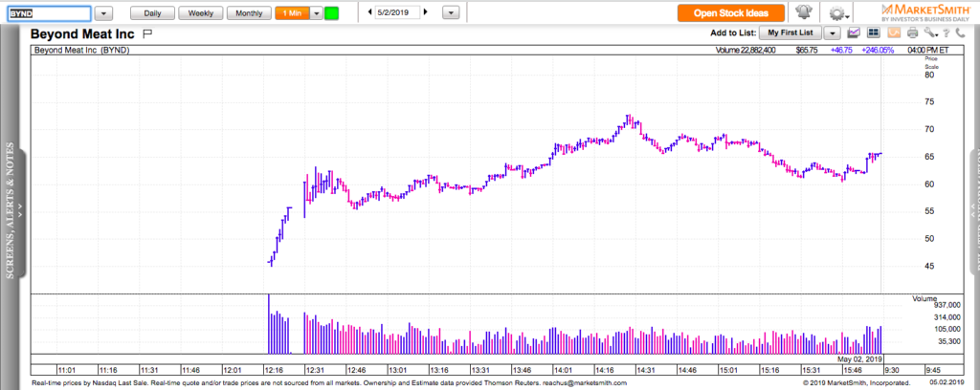
Task: Click the BYND symbol input field
Action: pos(49,13)
